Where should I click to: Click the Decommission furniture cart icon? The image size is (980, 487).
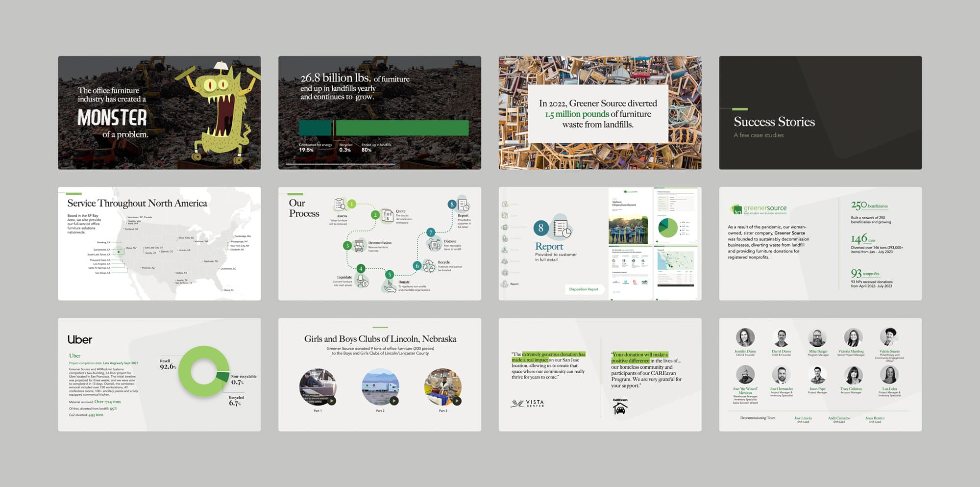click(x=360, y=245)
